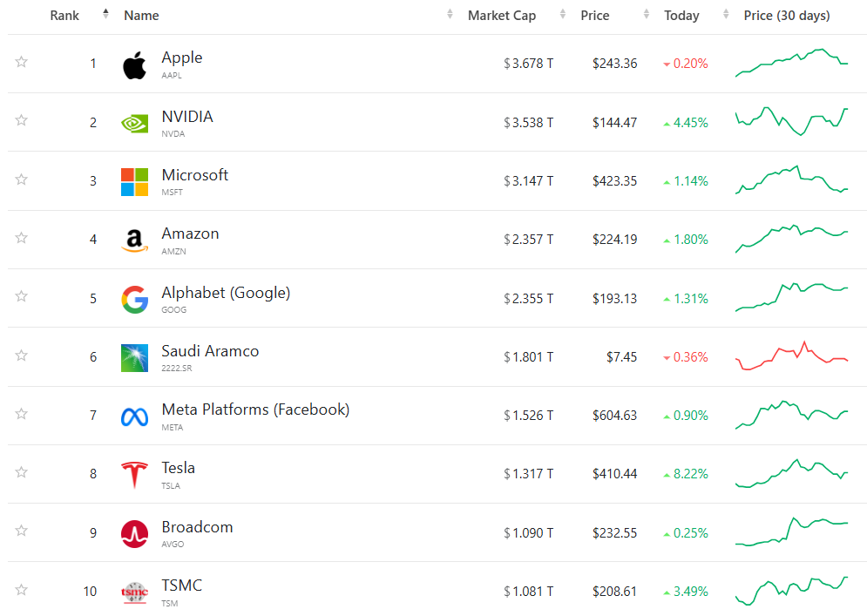The width and height of the screenshot is (867, 616).
Task: Sort by the Name column header
Action: [x=142, y=16]
